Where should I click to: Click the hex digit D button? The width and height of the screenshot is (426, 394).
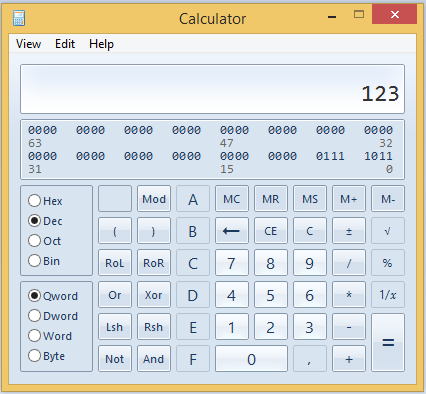[193, 295]
